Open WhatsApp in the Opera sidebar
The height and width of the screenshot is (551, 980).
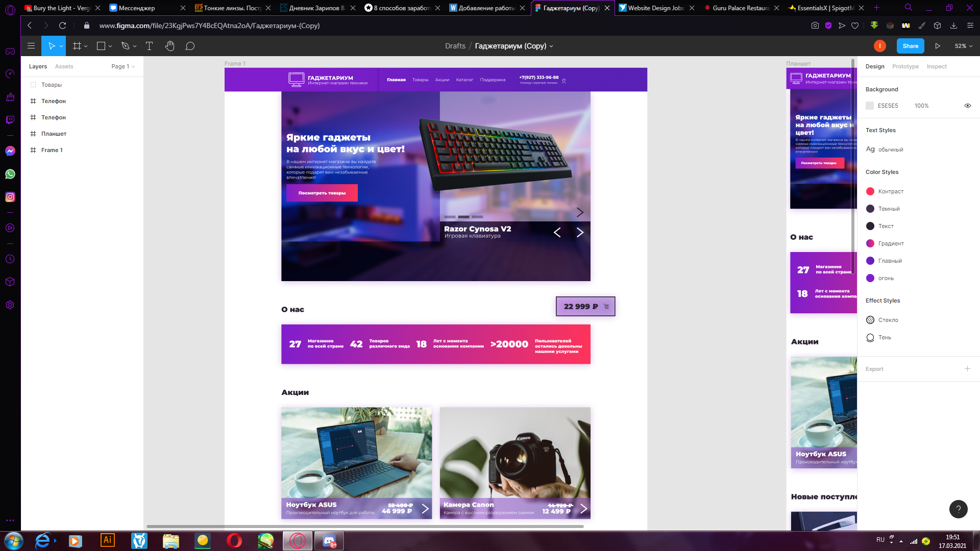coord(10,174)
